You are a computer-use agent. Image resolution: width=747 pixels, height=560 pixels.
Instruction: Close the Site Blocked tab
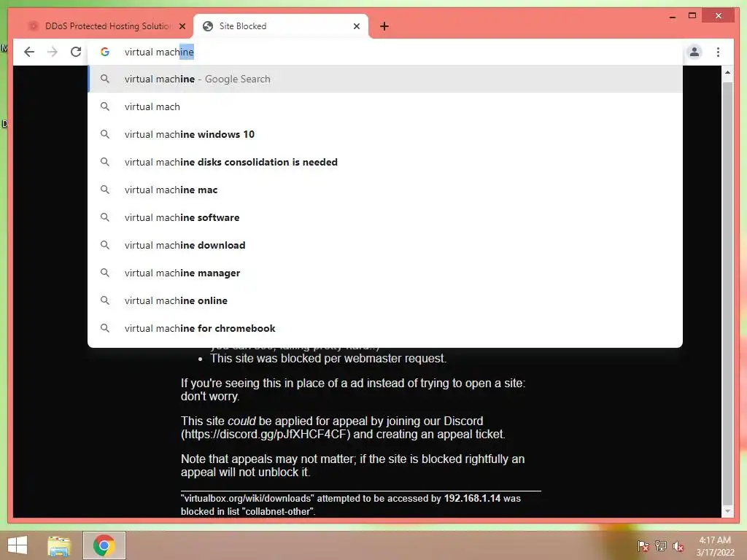(x=356, y=26)
